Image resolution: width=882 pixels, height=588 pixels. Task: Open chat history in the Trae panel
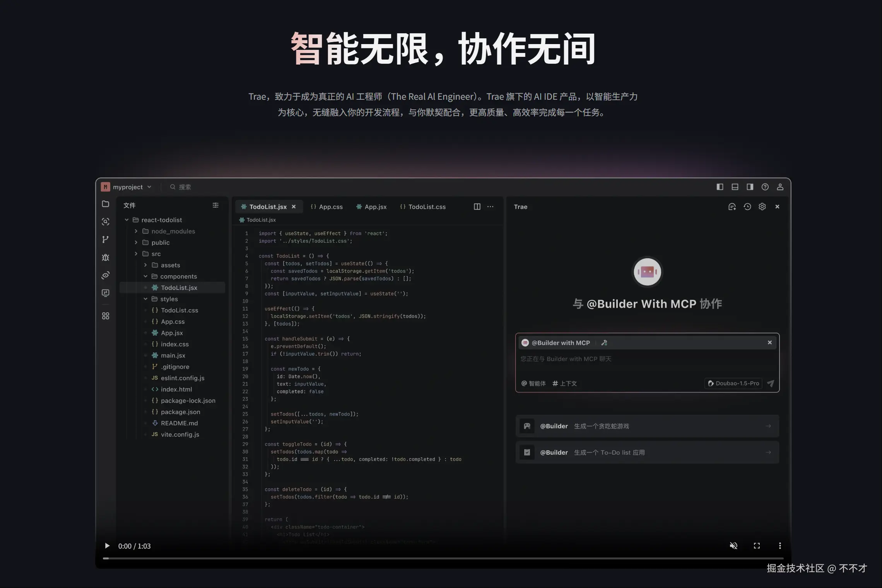747,206
